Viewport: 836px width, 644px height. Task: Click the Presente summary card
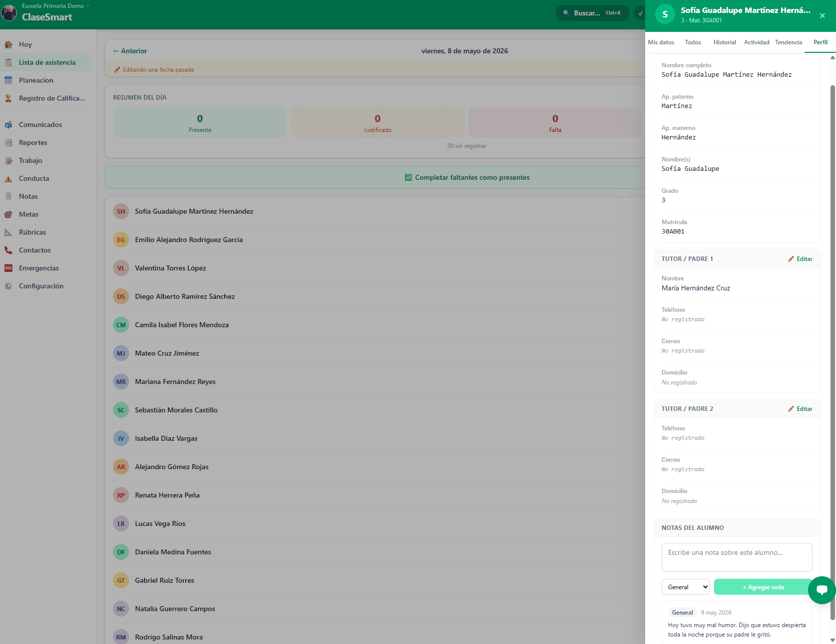tap(200, 123)
